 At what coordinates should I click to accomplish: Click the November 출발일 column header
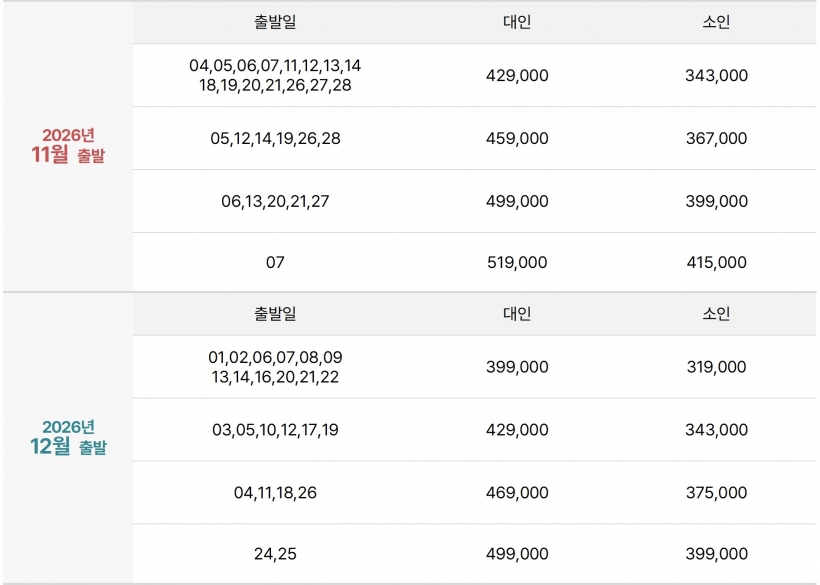click(x=275, y=22)
